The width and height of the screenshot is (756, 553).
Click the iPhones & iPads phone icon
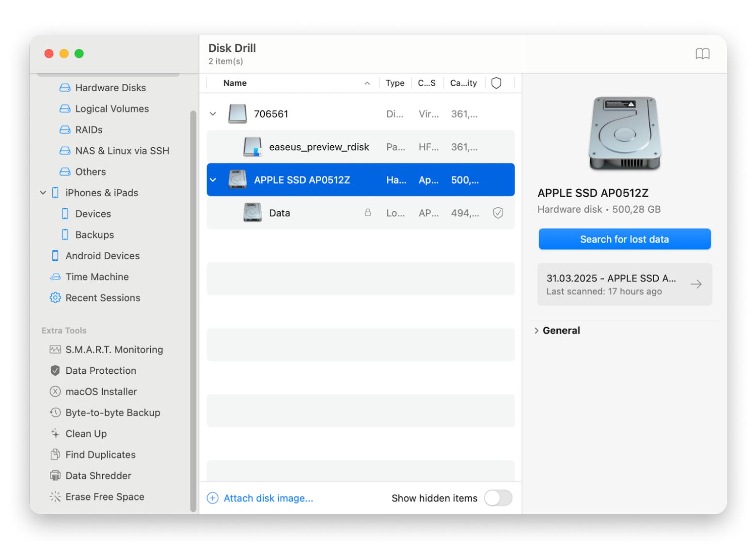pos(55,193)
